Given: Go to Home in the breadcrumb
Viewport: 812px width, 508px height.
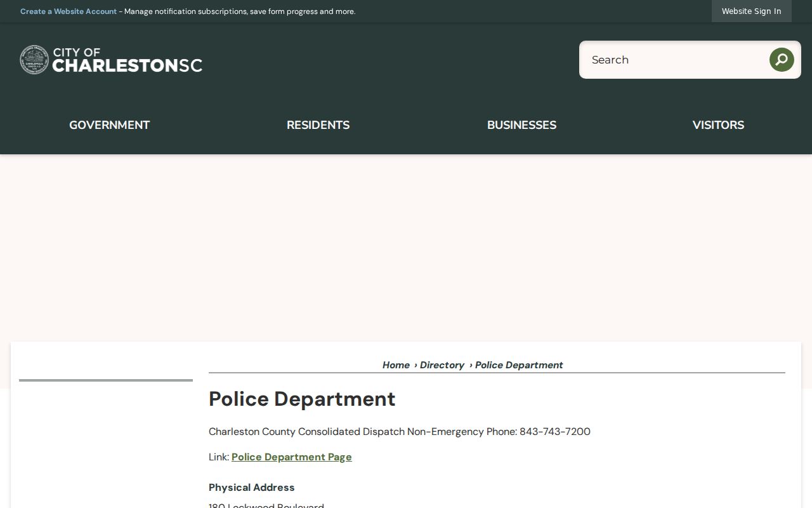Looking at the screenshot, I should click(396, 365).
